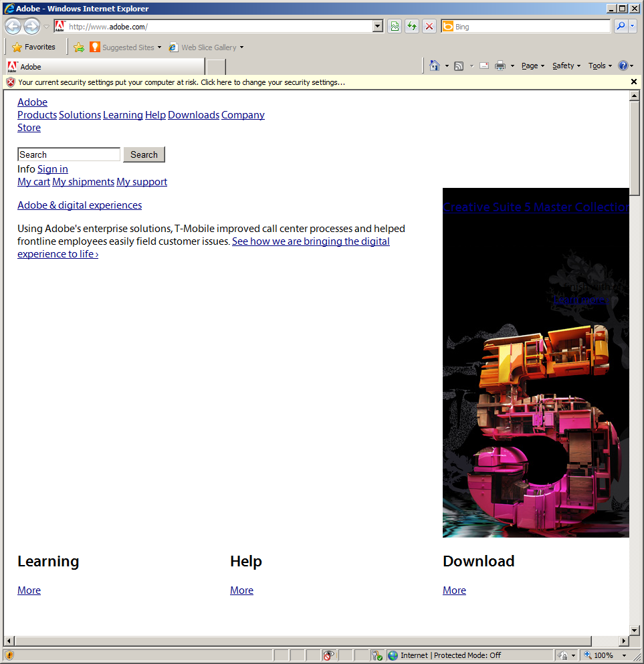Dismiss the security information bar
Screen dimensions: 644x664
point(634,82)
